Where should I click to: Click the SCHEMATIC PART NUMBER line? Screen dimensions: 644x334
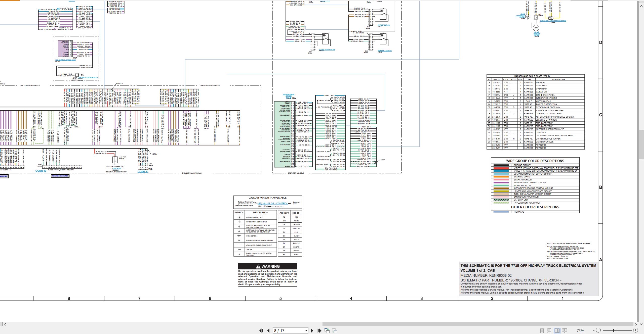click(x=511, y=280)
